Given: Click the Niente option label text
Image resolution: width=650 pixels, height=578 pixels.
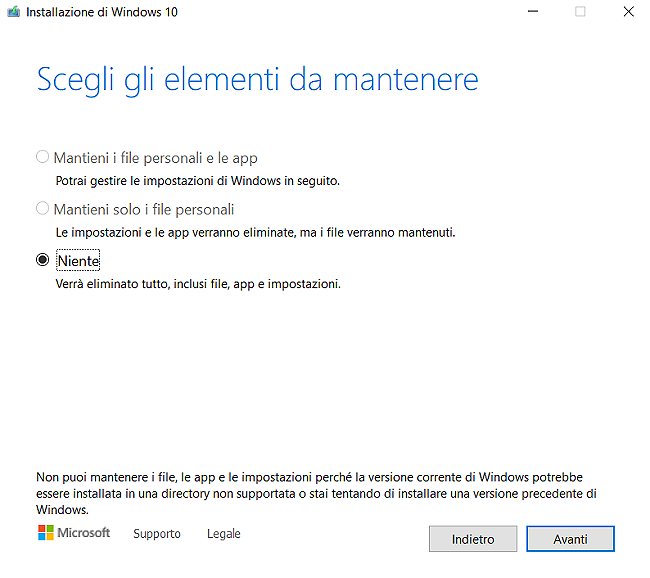Looking at the screenshot, I should (78, 260).
